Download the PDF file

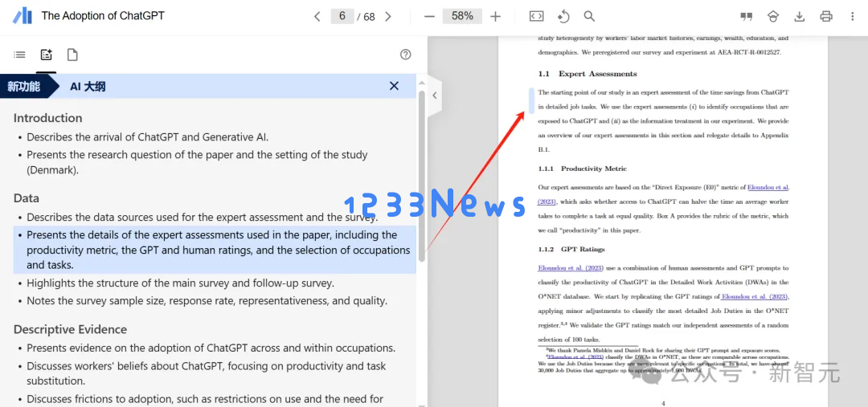point(800,17)
